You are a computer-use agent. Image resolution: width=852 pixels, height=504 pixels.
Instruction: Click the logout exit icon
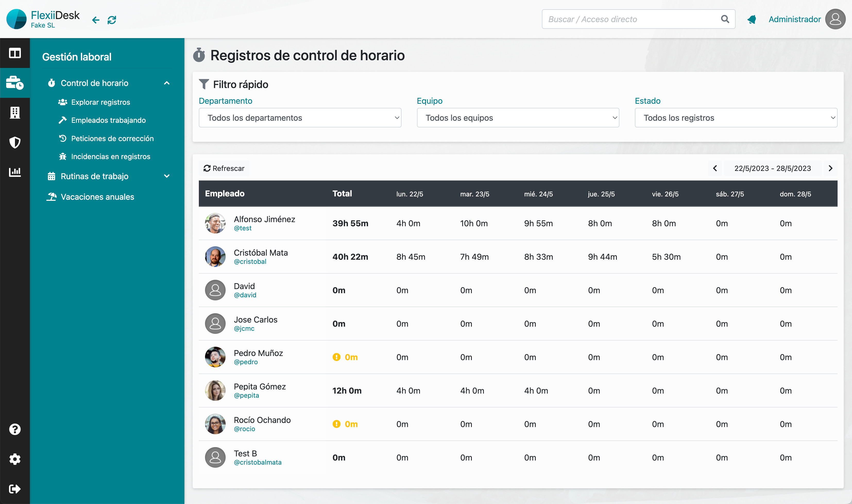[15, 489]
